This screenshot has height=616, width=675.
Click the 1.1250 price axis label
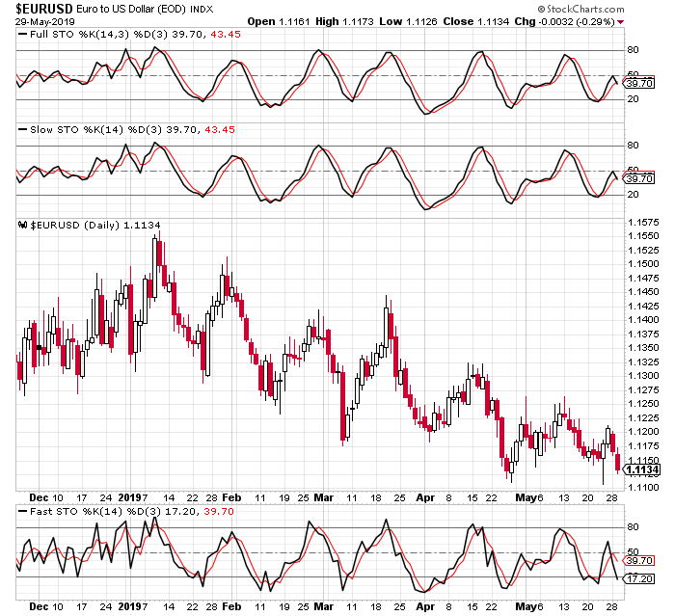click(643, 404)
